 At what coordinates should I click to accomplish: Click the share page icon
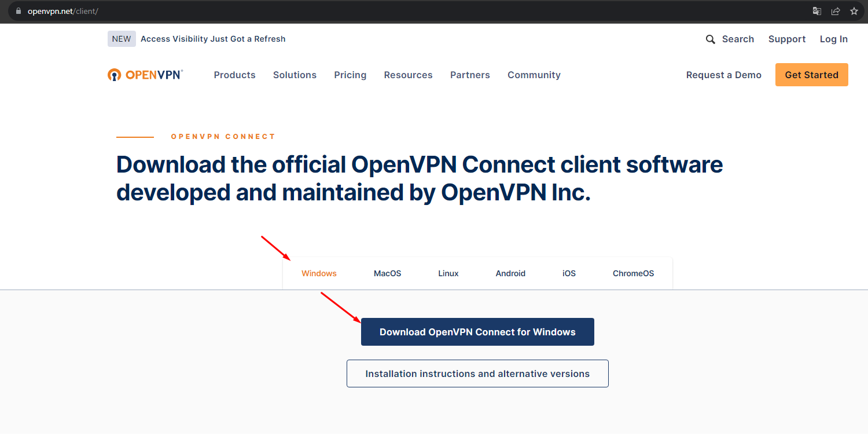(836, 11)
